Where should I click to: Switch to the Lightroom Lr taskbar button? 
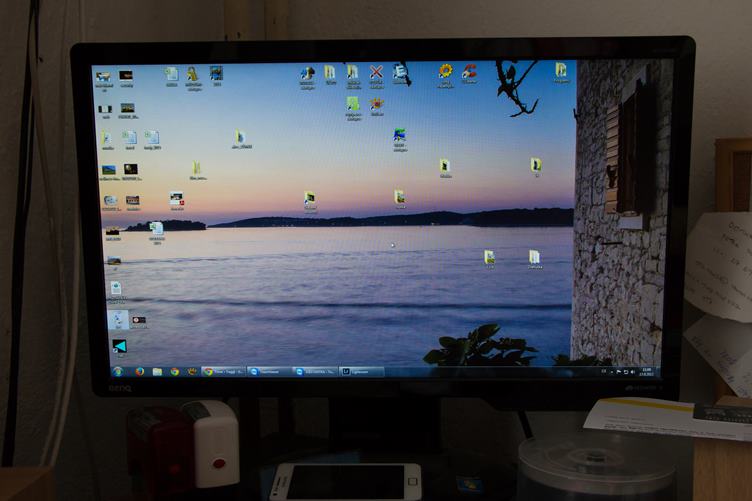[362, 372]
